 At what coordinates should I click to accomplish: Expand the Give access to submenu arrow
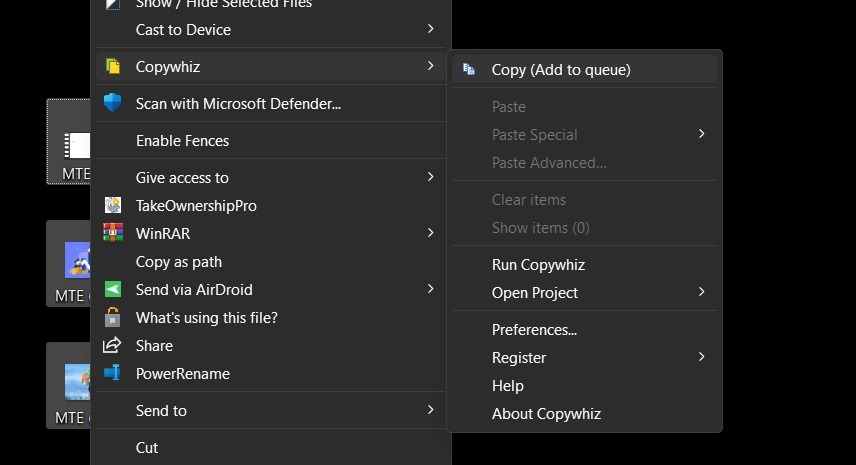click(x=430, y=177)
